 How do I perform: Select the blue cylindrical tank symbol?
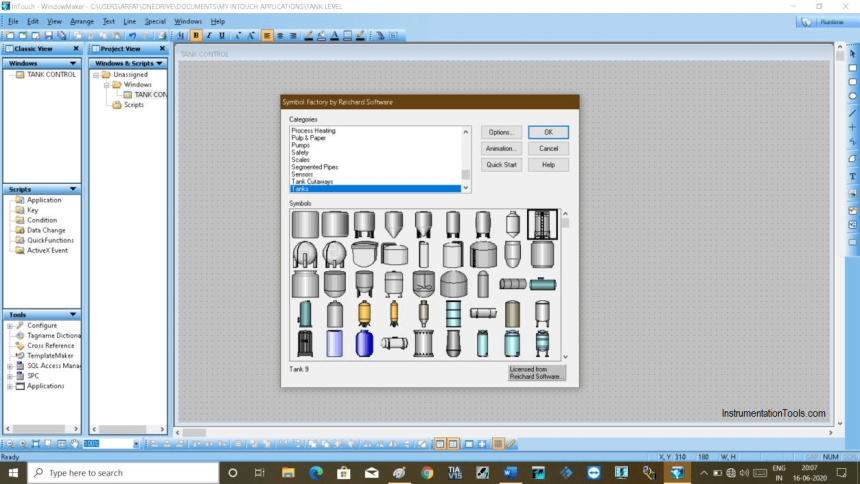pyautogui.click(x=364, y=344)
